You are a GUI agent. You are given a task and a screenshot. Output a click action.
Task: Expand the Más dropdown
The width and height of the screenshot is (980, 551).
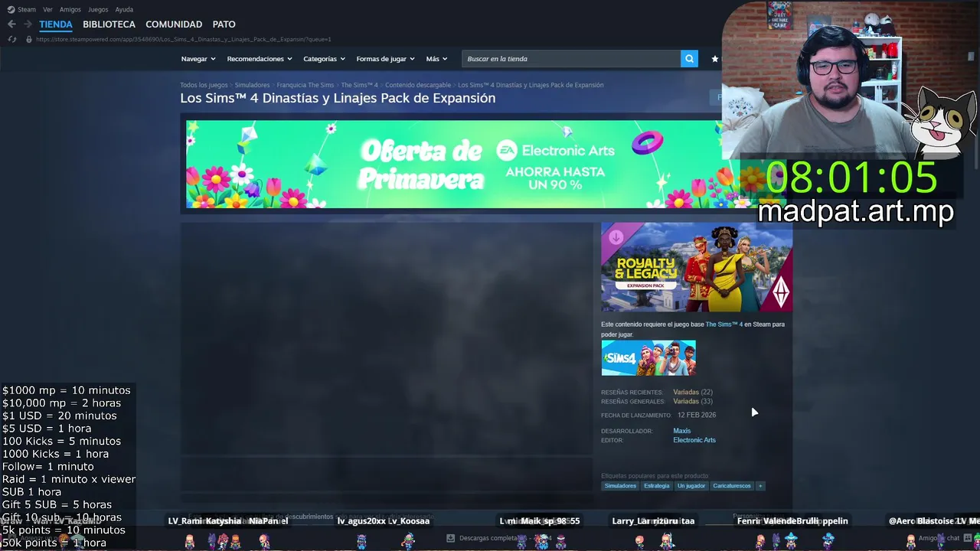436,59
